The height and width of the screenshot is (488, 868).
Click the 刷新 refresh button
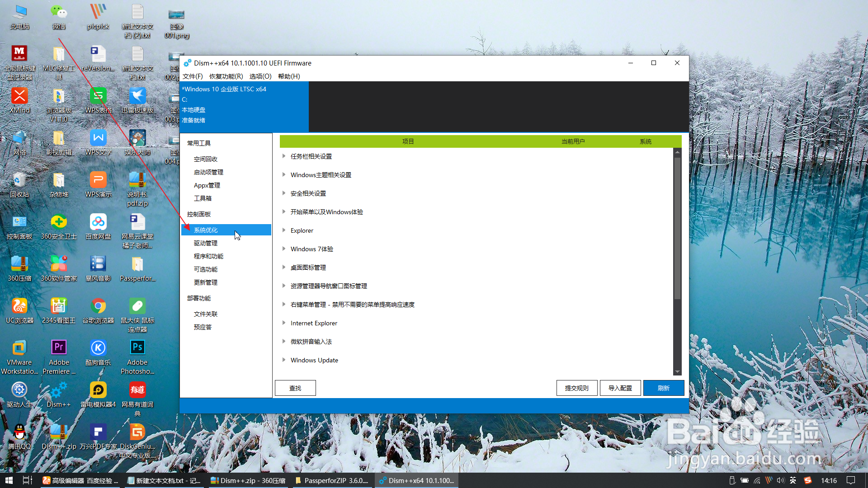click(663, 388)
